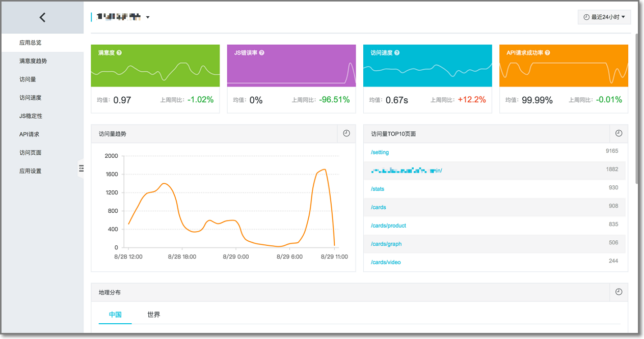Image resolution: width=644 pixels, height=339 pixels.
Task: Click the 访问量趋势 panel title
Action: [113, 134]
